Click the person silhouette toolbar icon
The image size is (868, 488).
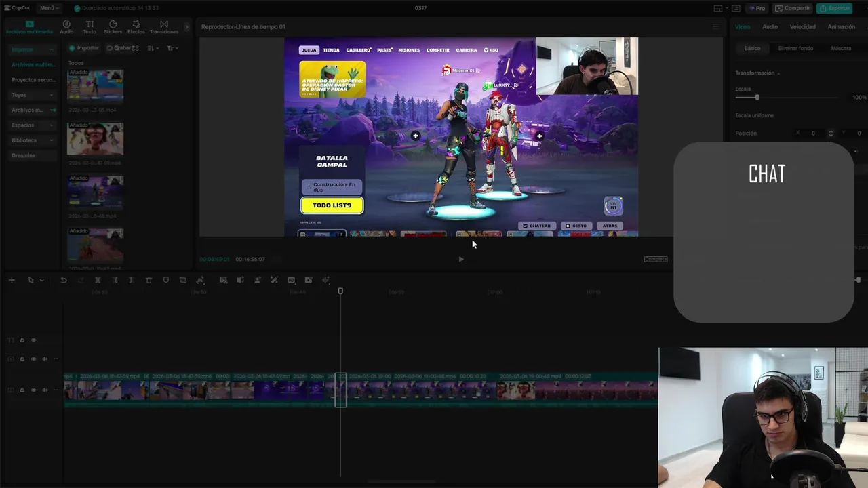click(257, 280)
